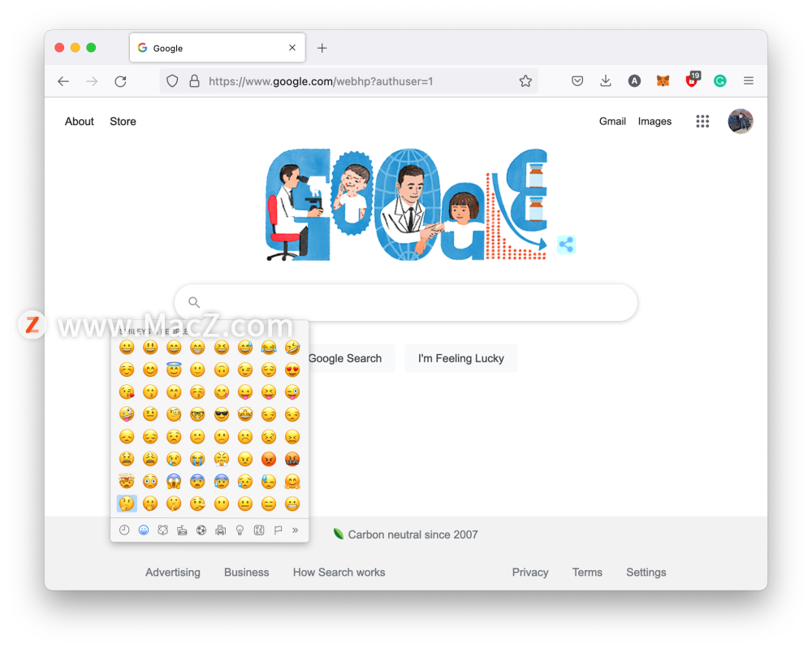Insert the thinking face emoji
This screenshot has width=812, height=649.
[x=127, y=504]
